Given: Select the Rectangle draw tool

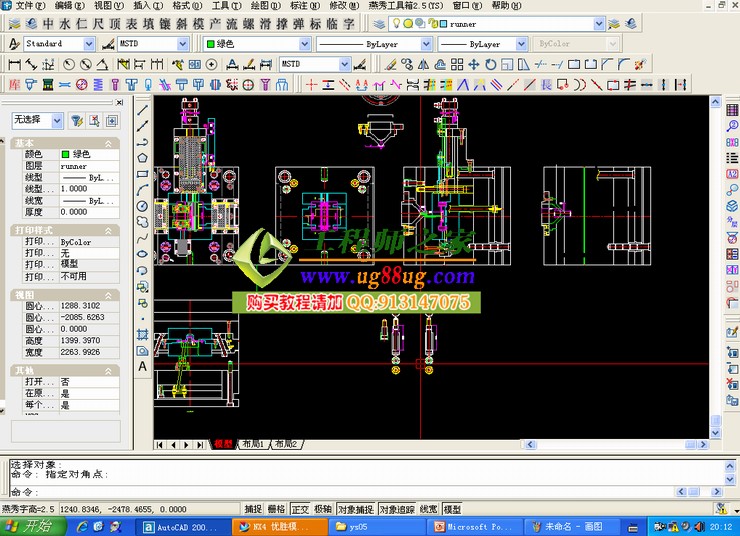Looking at the screenshot, I should click(x=143, y=173).
